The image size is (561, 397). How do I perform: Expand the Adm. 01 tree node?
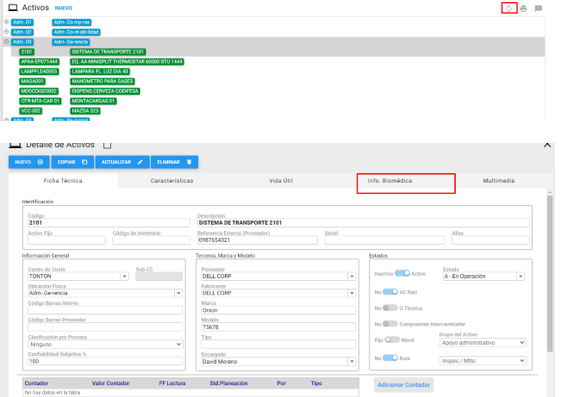tap(6, 22)
